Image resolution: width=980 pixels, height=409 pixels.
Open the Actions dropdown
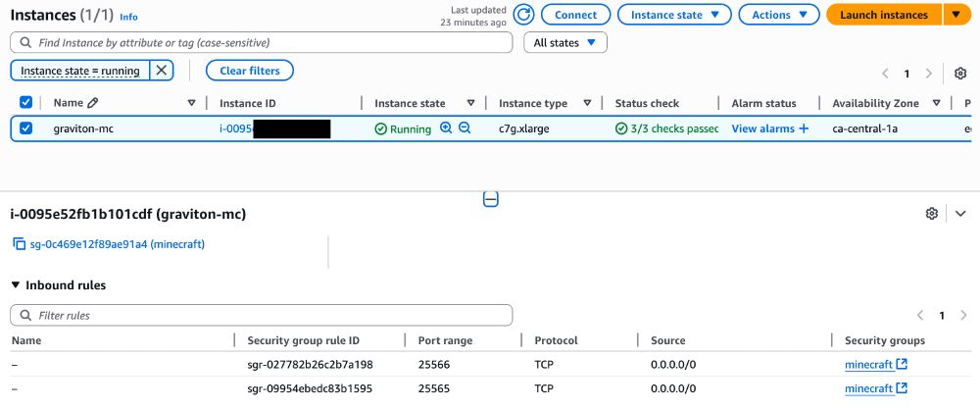coord(779,15)
